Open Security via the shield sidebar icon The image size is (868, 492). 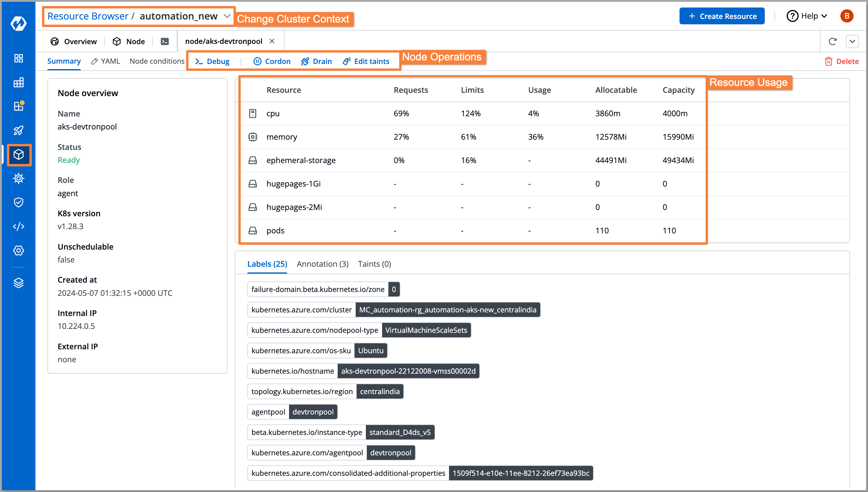[x=19, y=202]
